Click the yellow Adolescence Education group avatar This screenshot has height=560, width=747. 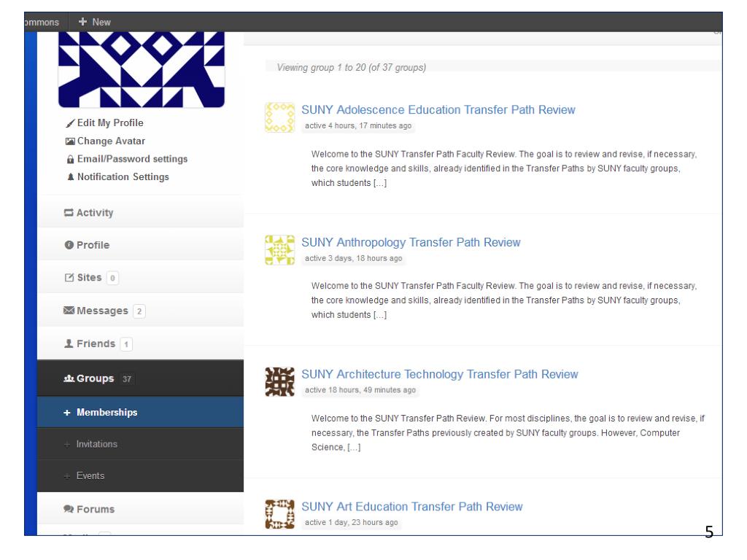[279, 117]
